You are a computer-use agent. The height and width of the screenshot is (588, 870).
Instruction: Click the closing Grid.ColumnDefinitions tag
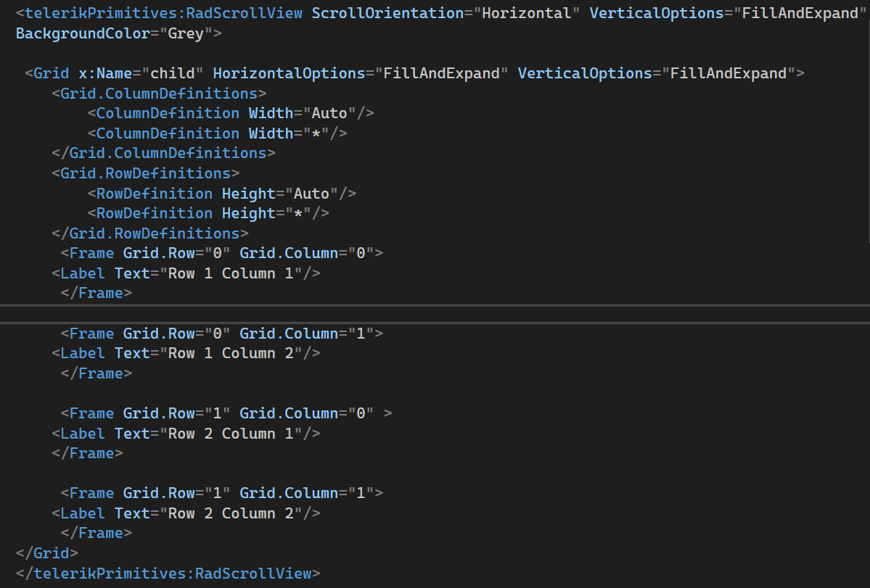click(x=163, y=153)
